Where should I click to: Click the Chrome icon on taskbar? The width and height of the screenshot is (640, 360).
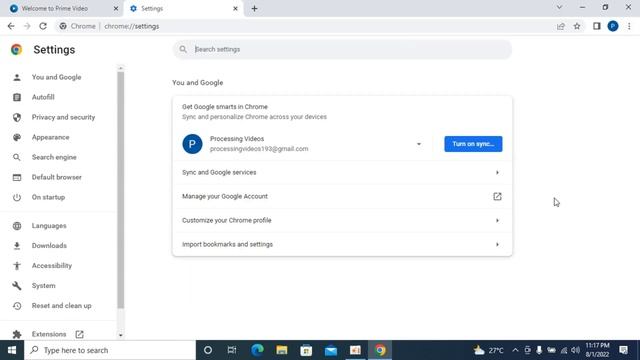click(380, 350)
